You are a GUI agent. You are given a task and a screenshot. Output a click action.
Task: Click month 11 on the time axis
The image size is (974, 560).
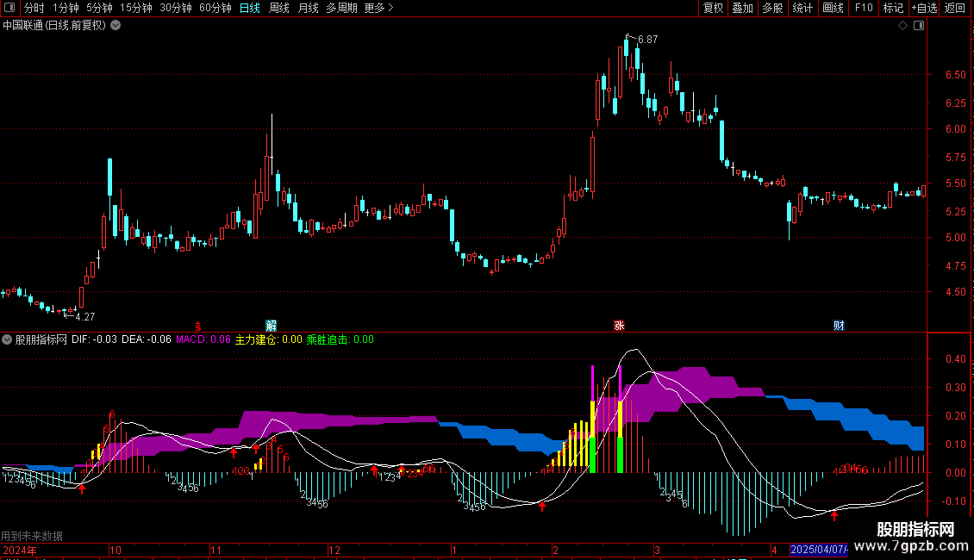(x=215, y=550)
